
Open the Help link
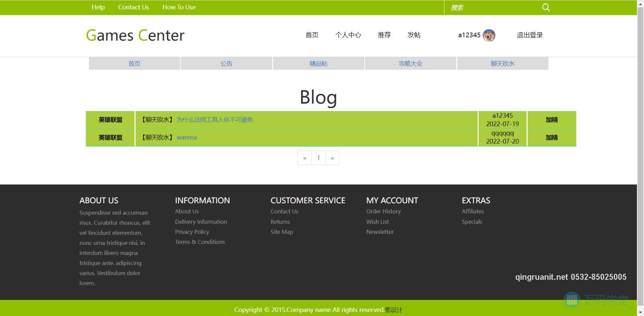point(98,7)
